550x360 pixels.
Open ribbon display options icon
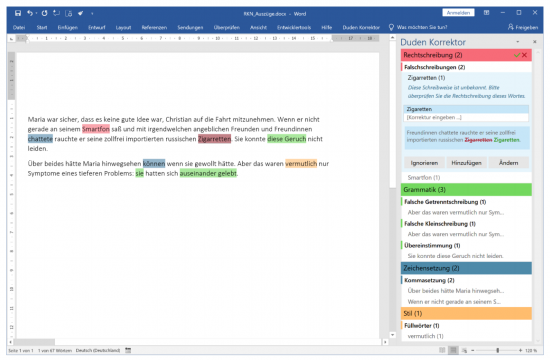(x=486, y=13)
